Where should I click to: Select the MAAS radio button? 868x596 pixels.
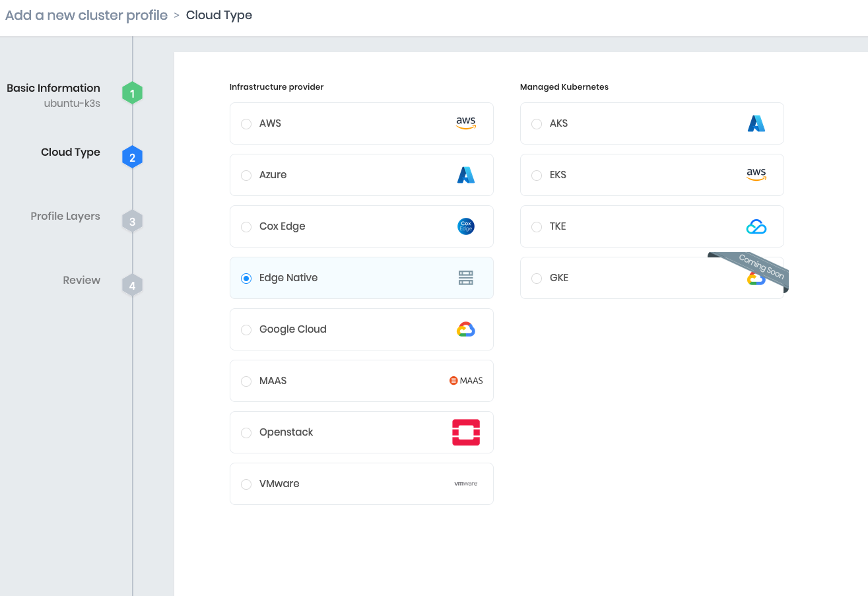pos(246,381)
